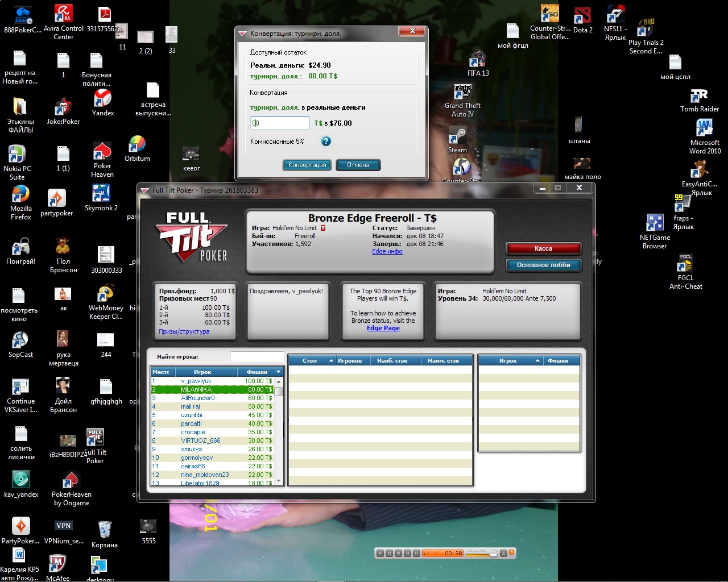728x582 pixels.
Task: Select the SopCast desktop icon
Action: (x=20, y=345)
